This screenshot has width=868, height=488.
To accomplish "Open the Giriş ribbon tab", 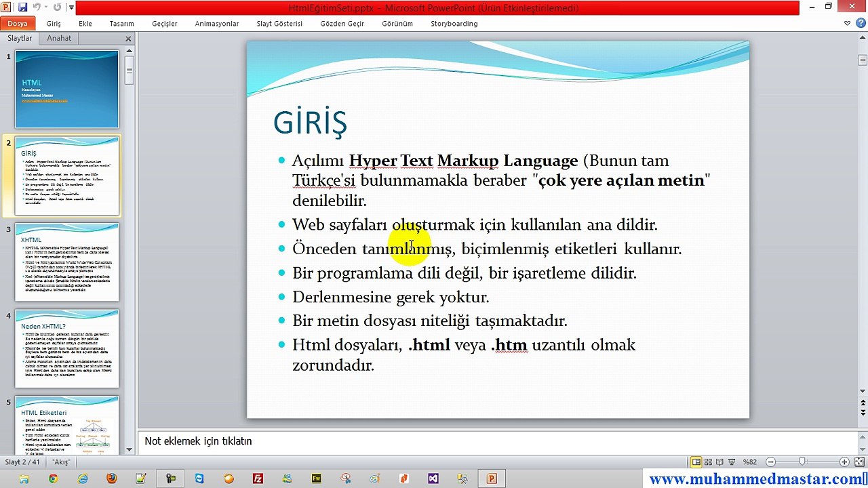I will pyautogui.click(x=54, y=24).
